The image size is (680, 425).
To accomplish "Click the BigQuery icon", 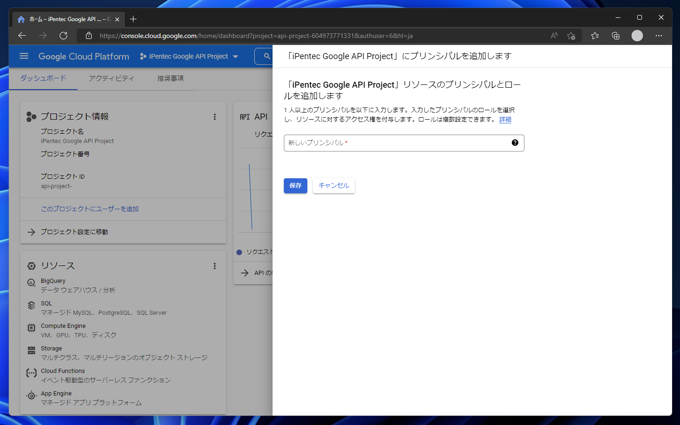I will click(x=31, y=283).
